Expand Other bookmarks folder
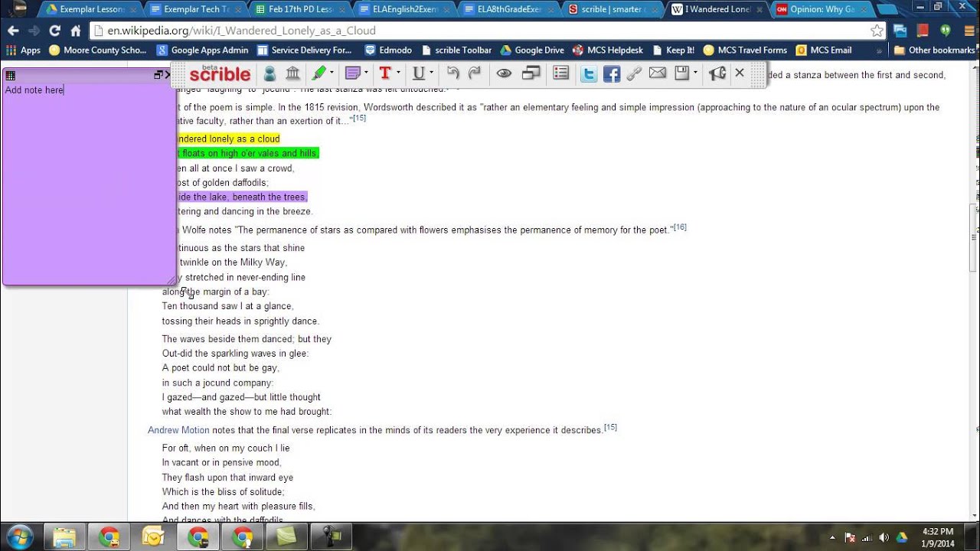Screen dimensions: 980x551 [934, 51]
